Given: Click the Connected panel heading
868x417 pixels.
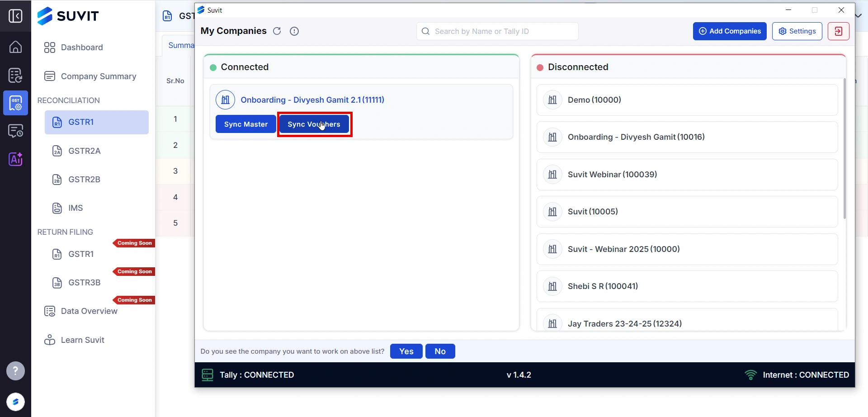Looking at the screenshot, I should point(245,67).
